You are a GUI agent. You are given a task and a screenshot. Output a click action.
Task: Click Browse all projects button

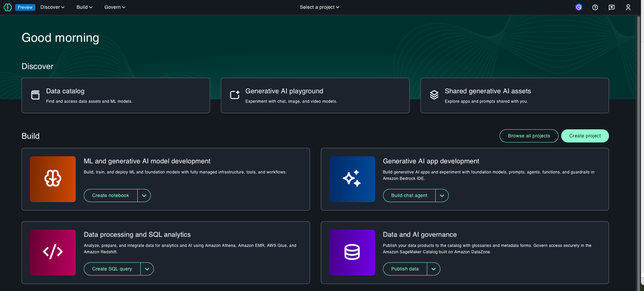[529, 136]
